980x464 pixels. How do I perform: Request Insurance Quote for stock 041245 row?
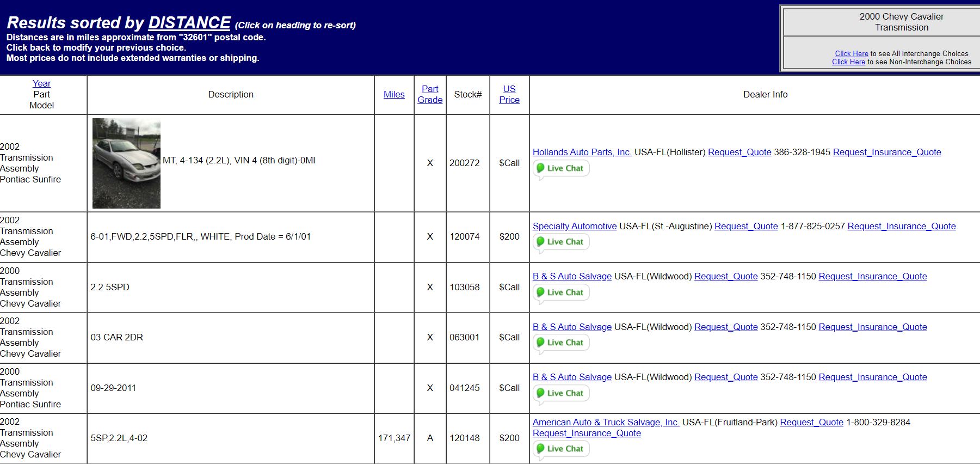pos(873,377)
